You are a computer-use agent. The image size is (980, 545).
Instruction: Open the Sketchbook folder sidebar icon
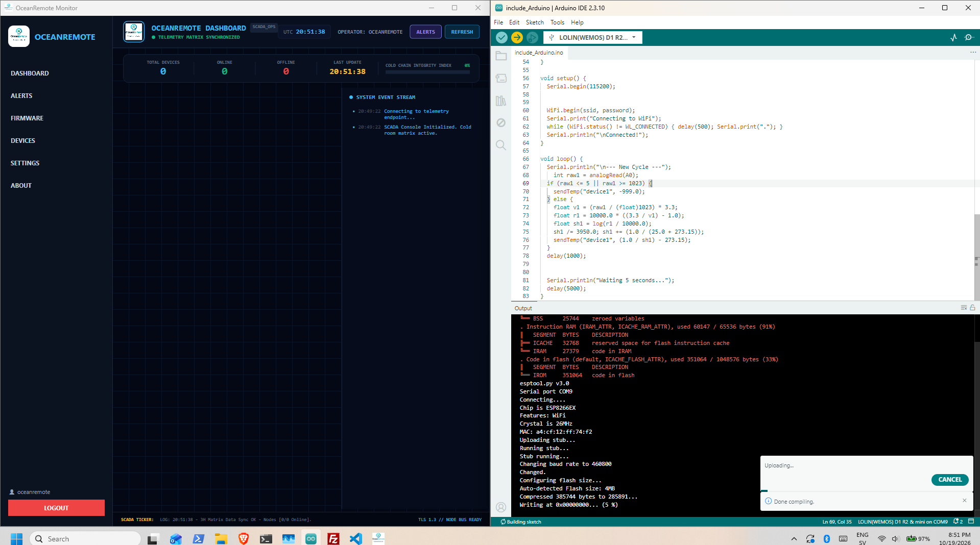[501, 56]
